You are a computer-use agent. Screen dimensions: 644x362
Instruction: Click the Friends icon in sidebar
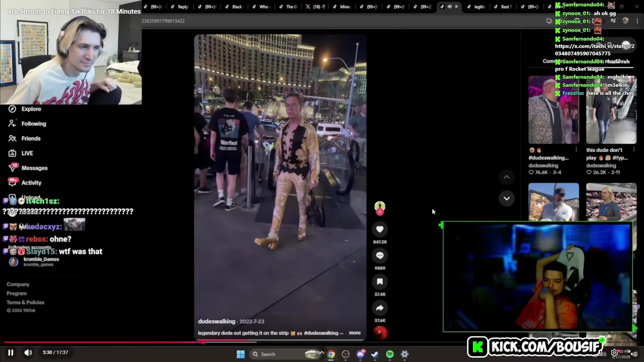pyautogui.click(x=12, y=138)
